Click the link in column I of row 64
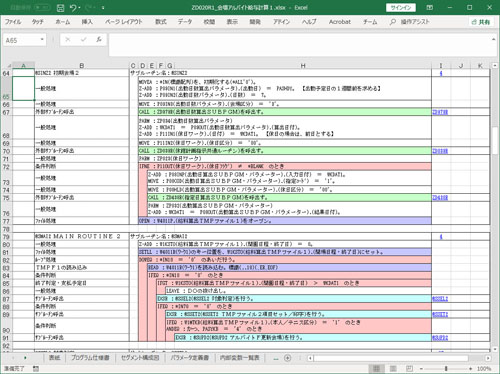500x374 pixels. pyautogui.click(x=441, y=73)
